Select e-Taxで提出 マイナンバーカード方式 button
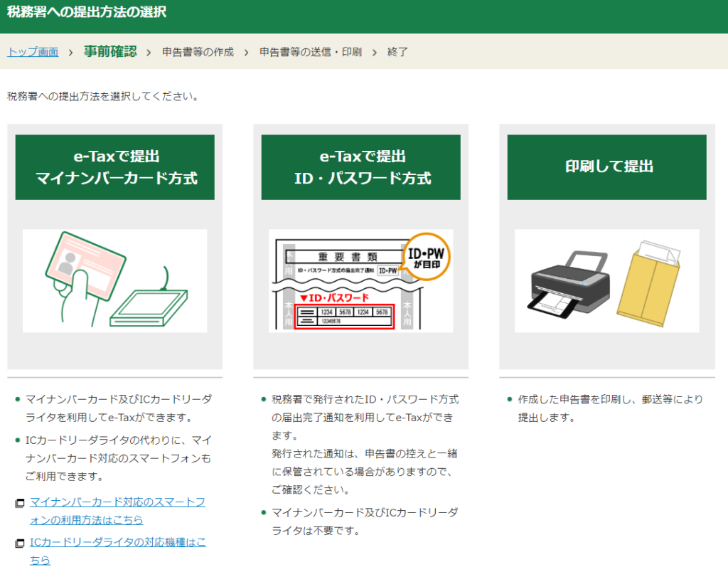728x582 pixels. pos(115,167)
